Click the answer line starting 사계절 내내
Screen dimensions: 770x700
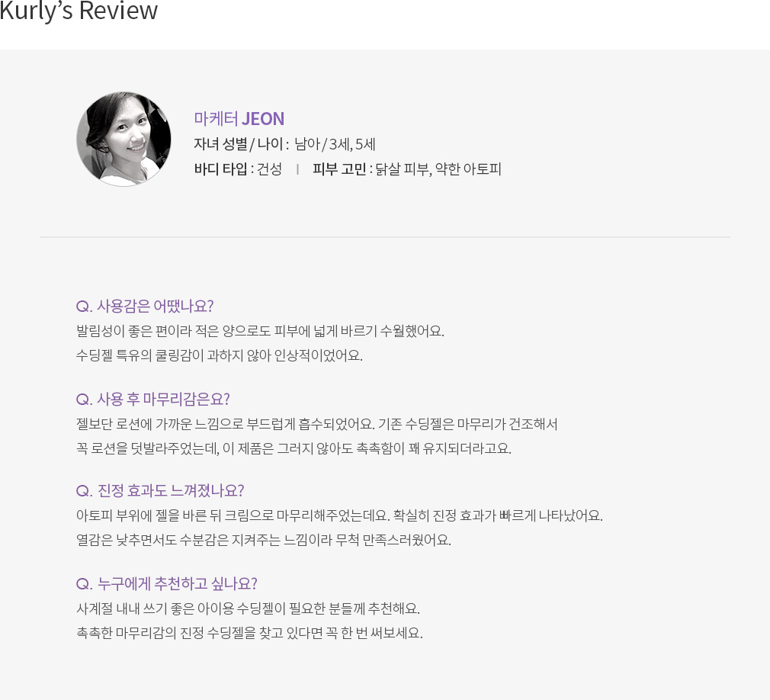tap(248, 608)
